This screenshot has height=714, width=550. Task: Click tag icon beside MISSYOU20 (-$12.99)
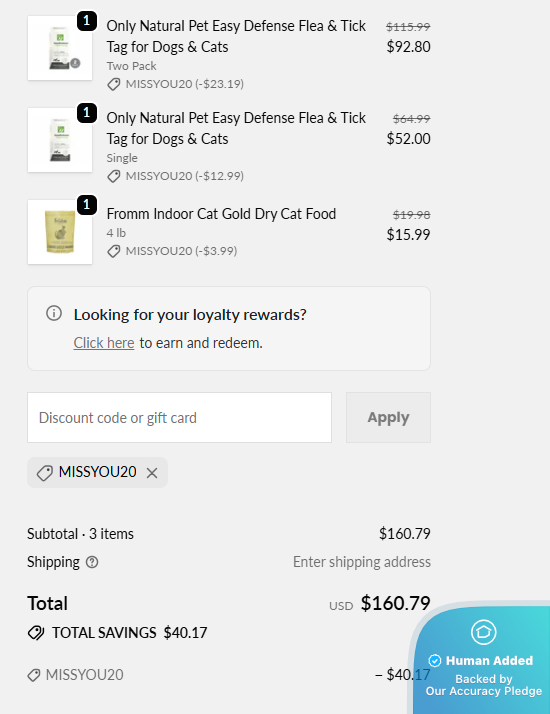click(113, 176)
